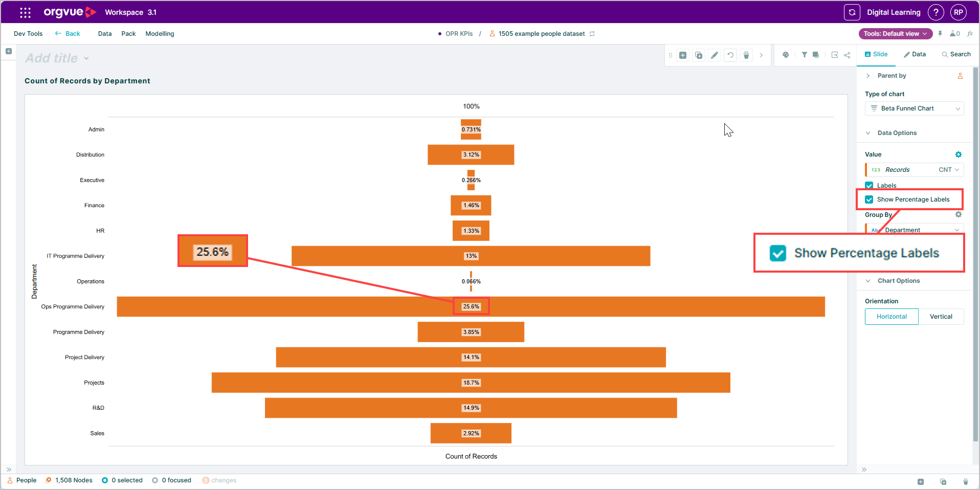This screenshot has height=490, width=980.
Task: Click the OPR KPIs breadcrumb
Action: tap(459, 34)
